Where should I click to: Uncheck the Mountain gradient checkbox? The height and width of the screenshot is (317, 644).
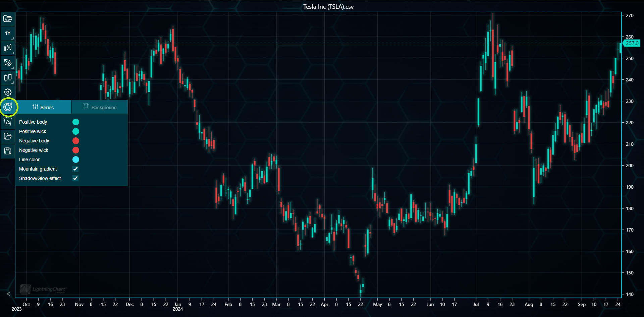point(75,169)
